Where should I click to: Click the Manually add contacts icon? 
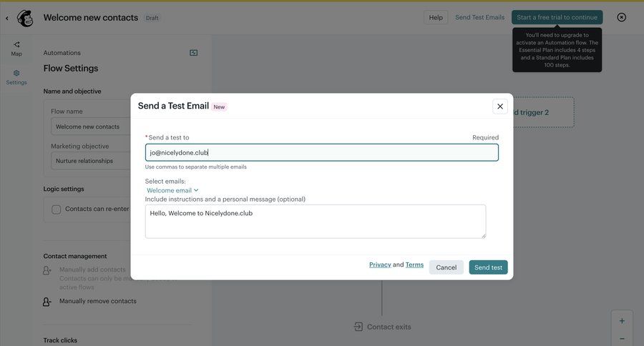[x=47, y=270]
